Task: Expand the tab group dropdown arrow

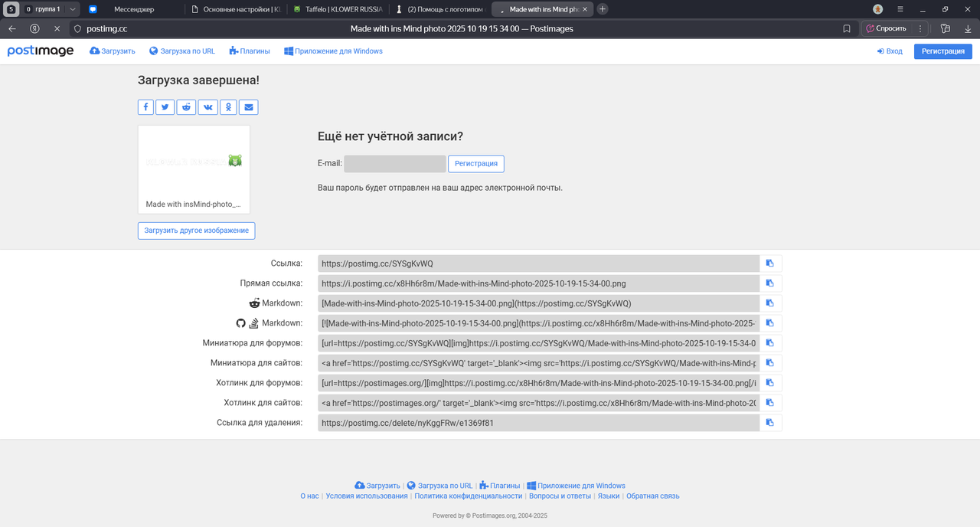Action: (x=72, y=9)
